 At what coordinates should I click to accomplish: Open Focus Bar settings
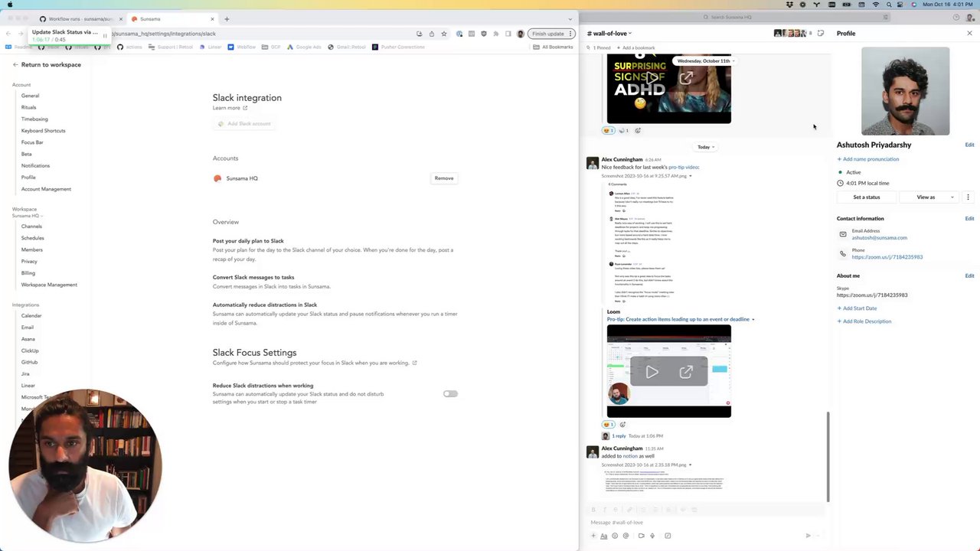32,142
